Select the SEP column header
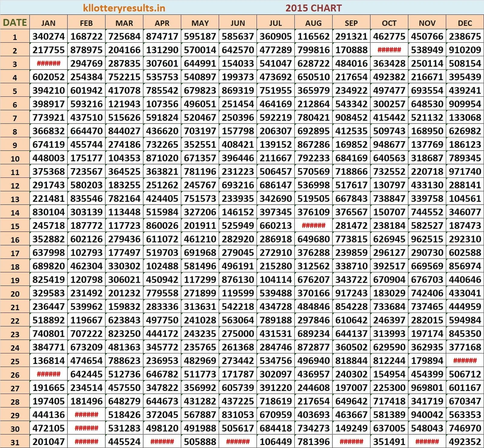 (351, 23)
